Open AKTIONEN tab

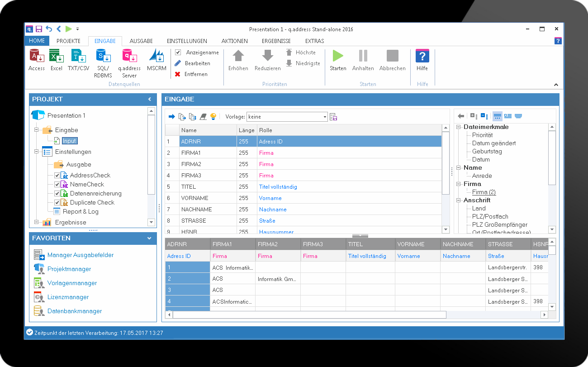click(x=234, y=41)
